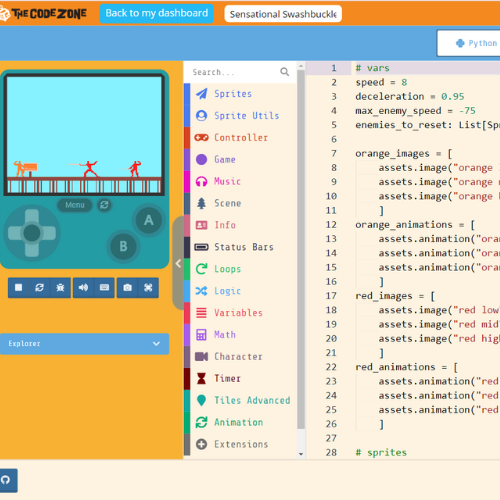Open the simulator Menu button
This screenshot has width=500, height=500.
pyautogui.click(x=75, y=205)
